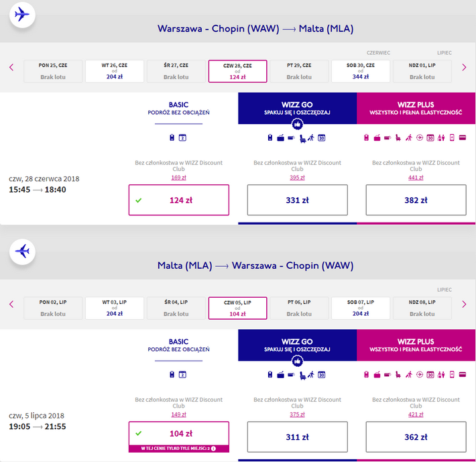Choose outbound date WT 26, CZE 204 zł
This screenshot has width=476, height=462.
click(115, 71)
